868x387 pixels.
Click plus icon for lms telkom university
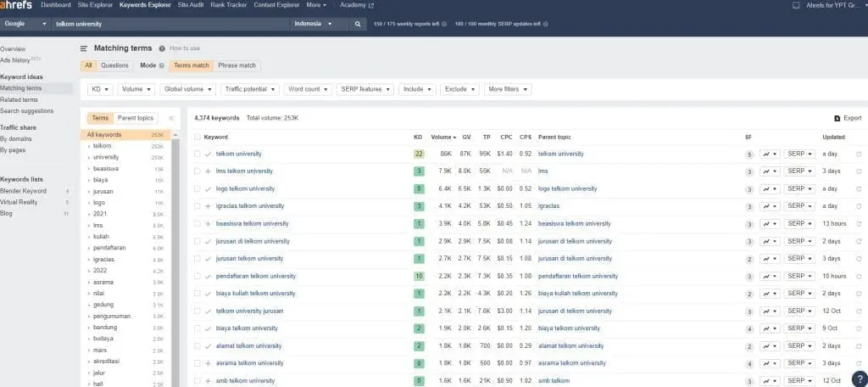[x=208, y=171]
